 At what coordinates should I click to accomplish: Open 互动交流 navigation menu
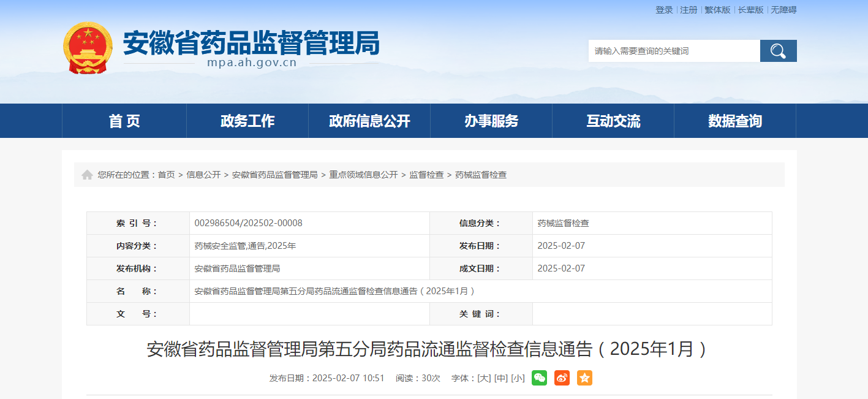[x=613, y=121]
